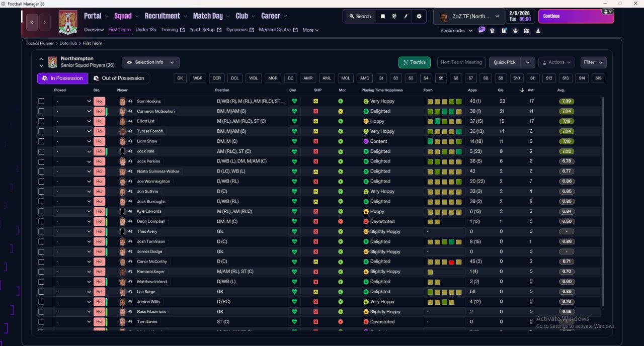The image size is (644, 346).
Task: Click the back navigation arrow
Action: 33,22
